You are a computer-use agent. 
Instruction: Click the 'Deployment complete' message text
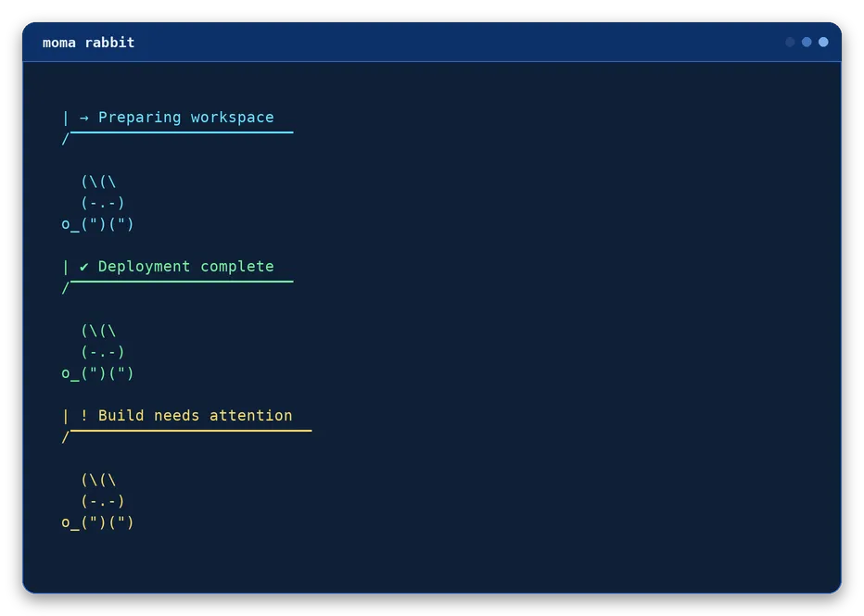[x=185, y=267]
